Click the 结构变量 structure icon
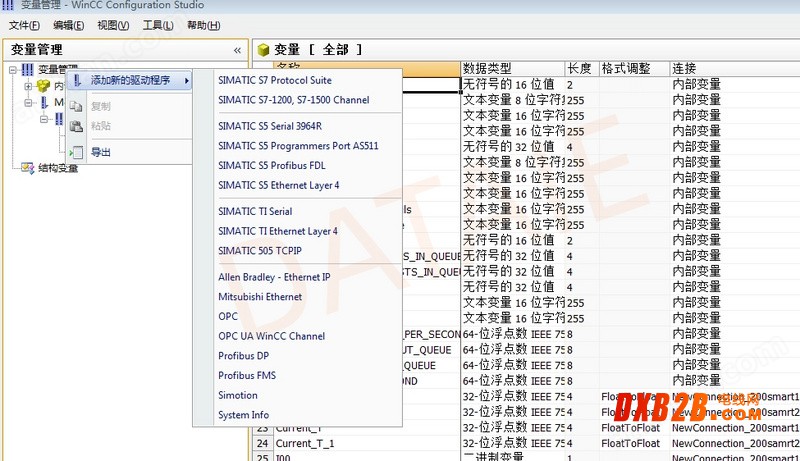 28,168
